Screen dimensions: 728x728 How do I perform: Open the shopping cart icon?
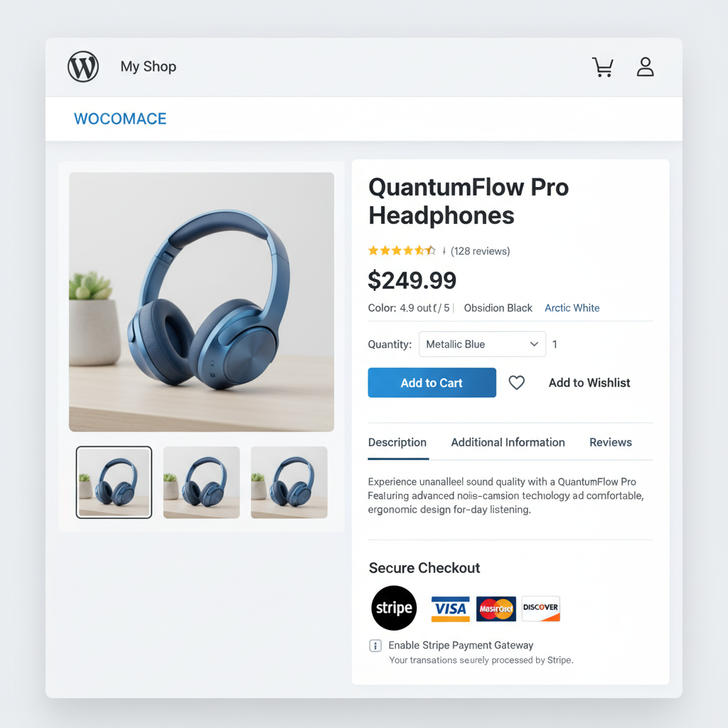pos(603,67)
